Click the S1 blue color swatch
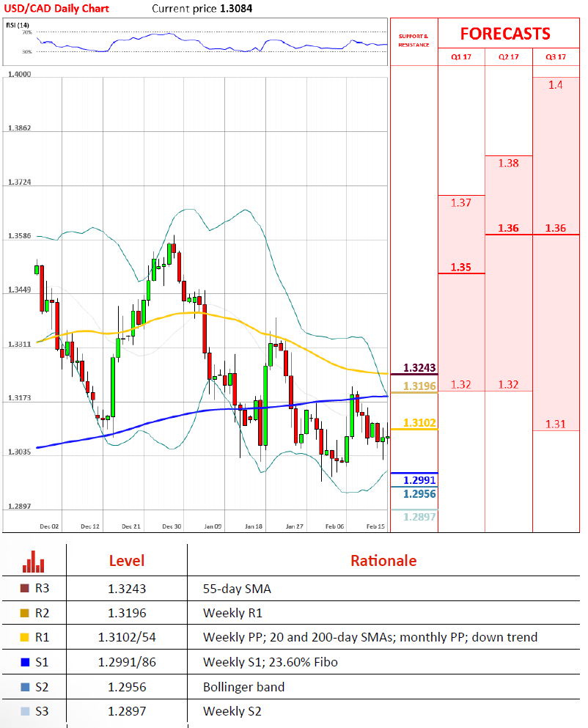Screen dimensions: 588x728 25,662
